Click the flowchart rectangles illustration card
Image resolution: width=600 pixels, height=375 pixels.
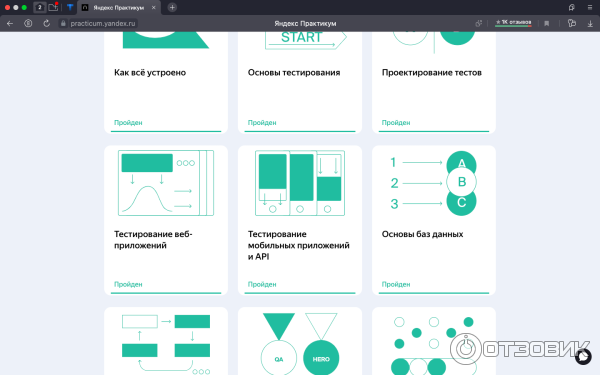[166, 341]
